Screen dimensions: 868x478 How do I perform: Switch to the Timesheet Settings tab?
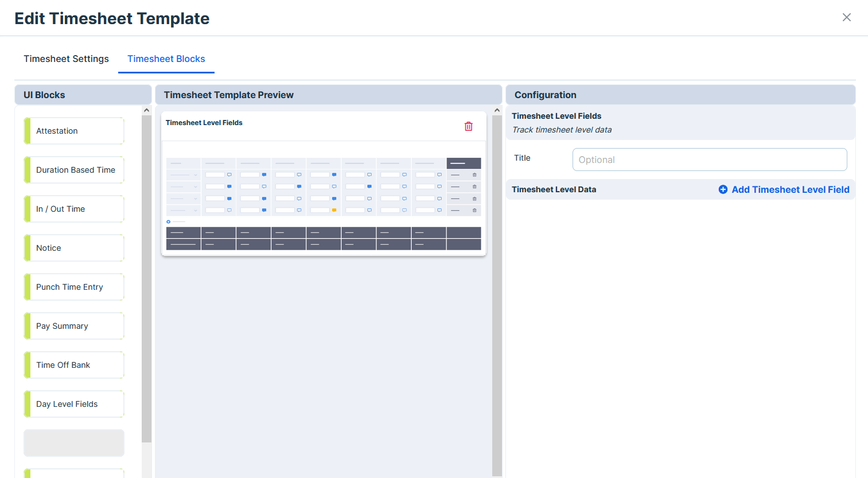[66, 59]
